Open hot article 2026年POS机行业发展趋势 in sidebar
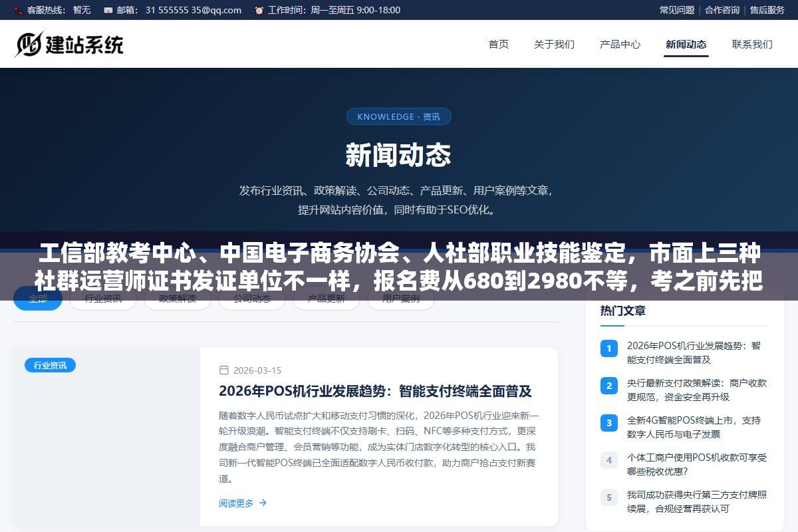798x532 pixels. tap(694, 352)
